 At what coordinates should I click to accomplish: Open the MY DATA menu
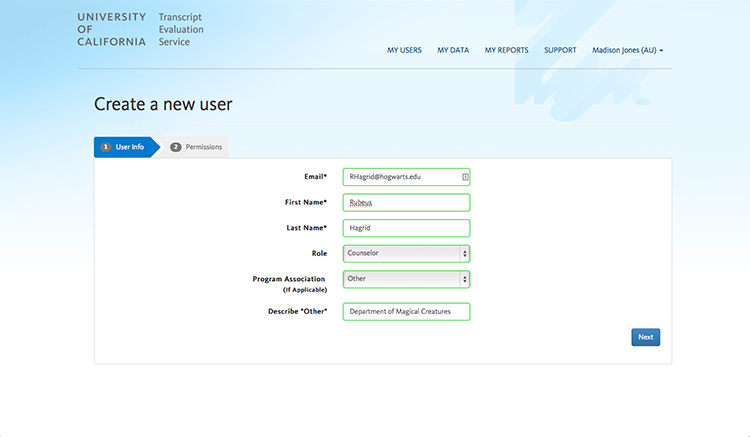[x=453, y=50]
